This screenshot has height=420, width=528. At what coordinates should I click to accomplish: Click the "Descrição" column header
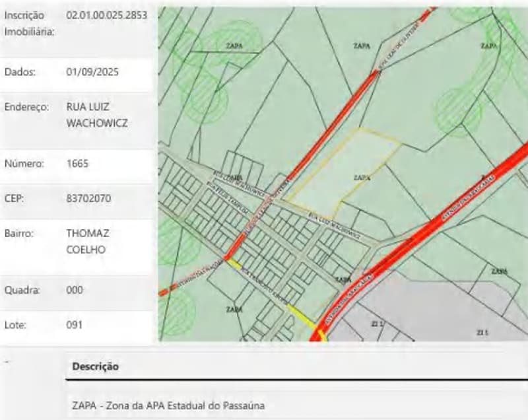tap(95, 366)
